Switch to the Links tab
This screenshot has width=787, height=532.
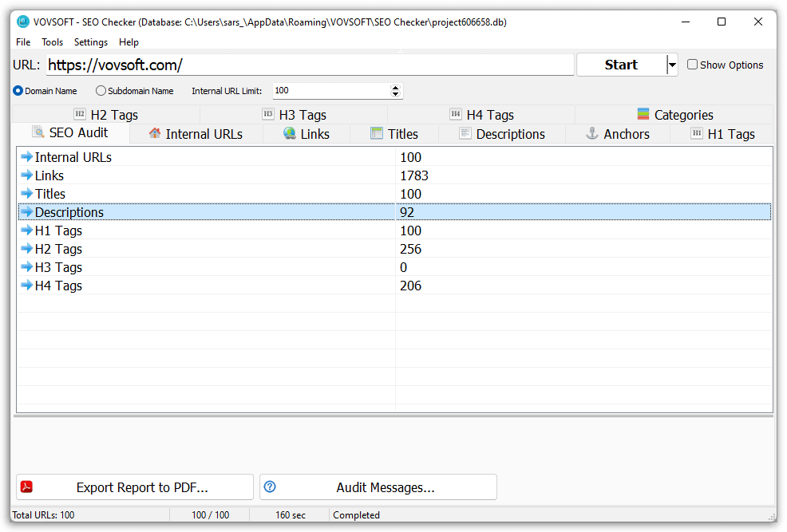coord(306,134)
